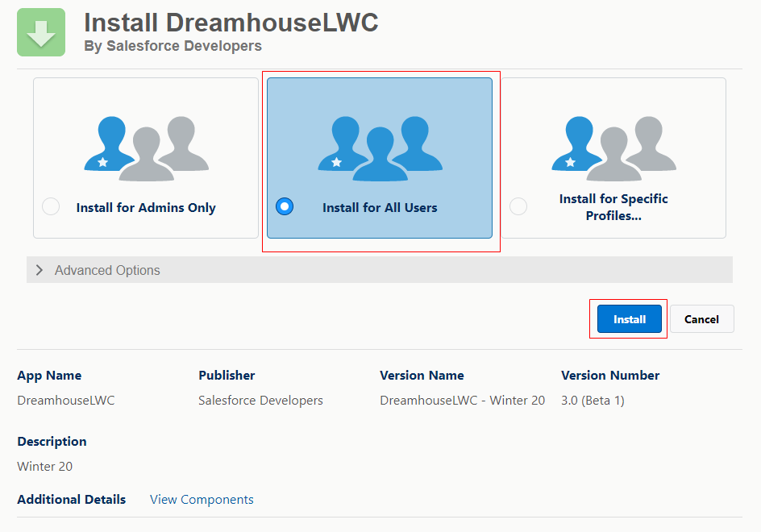Select the Install for Admins Only radio button
Image resolution: width=761 pixels, height=532 pixels.
pos(51,206)
